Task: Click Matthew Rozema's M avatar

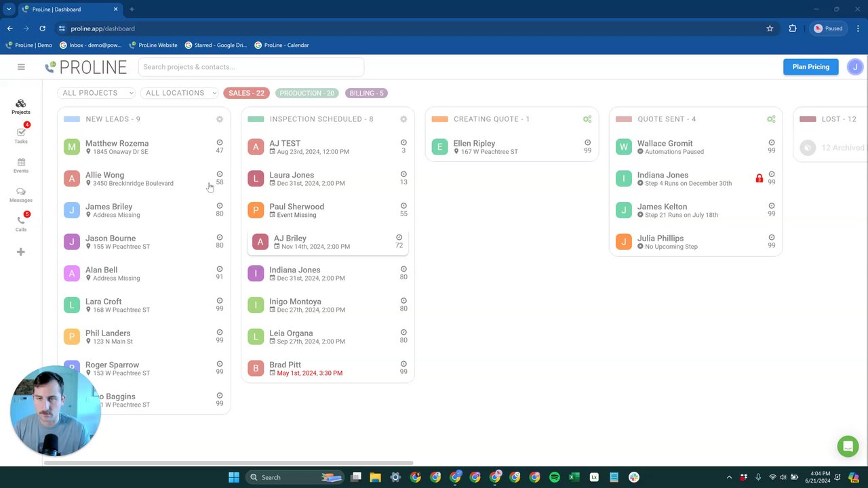Action: [x=72, y=147]
